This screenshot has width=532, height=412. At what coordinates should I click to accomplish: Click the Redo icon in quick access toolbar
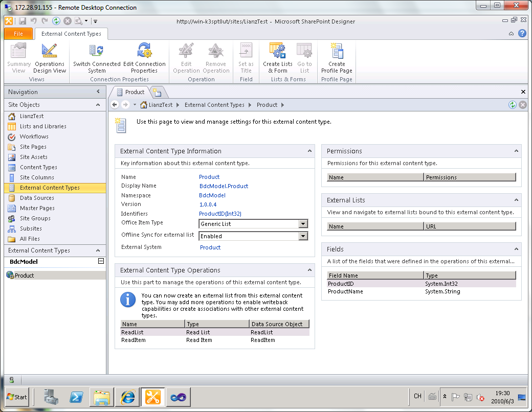pyautogui.click(x=45, y=21)
